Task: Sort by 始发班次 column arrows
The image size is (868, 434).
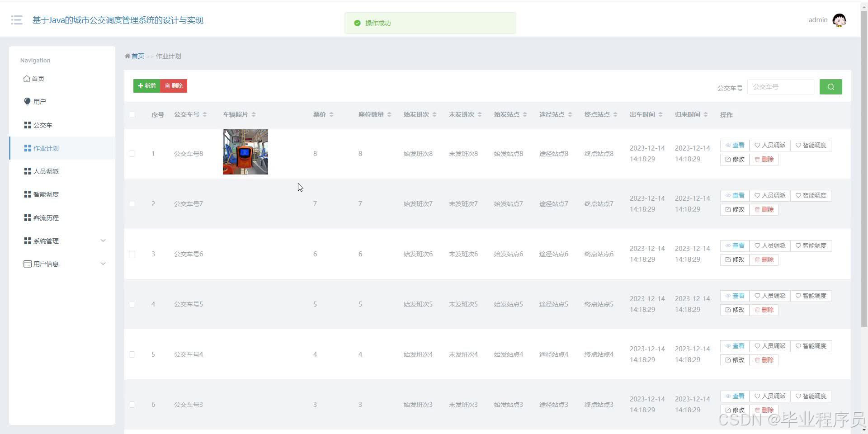Action: 434,115
